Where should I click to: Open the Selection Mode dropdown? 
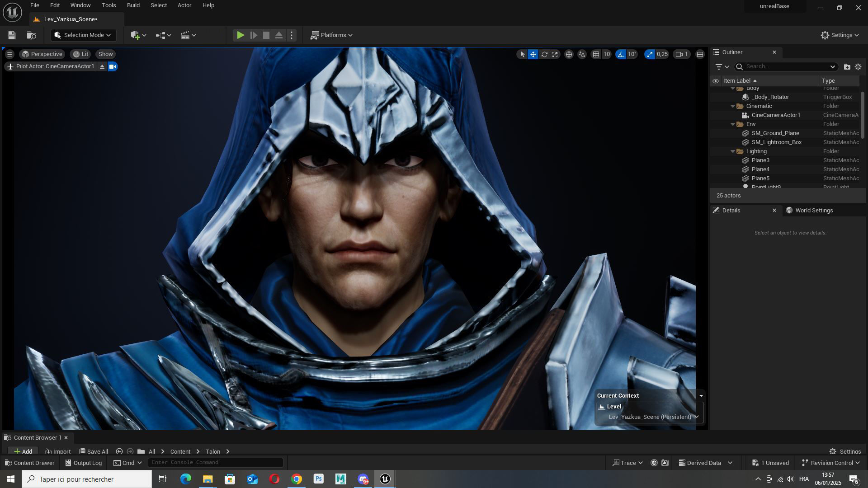(x=83, y=35)
